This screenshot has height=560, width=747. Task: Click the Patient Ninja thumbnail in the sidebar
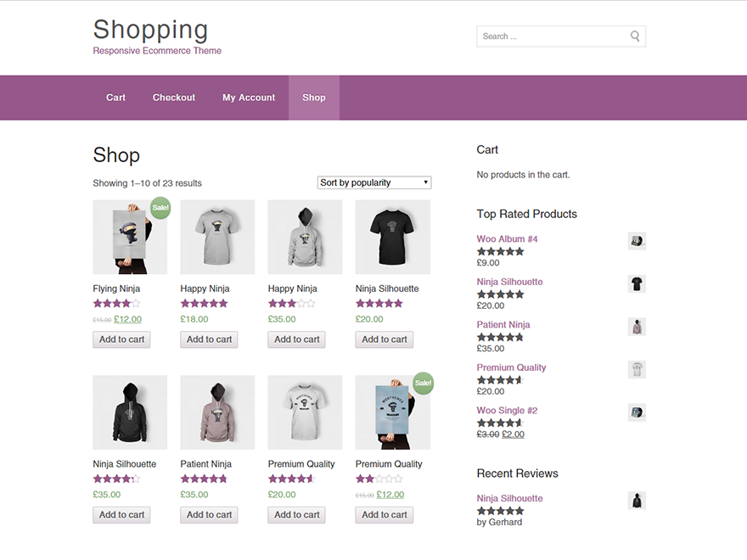pos(637,326)
